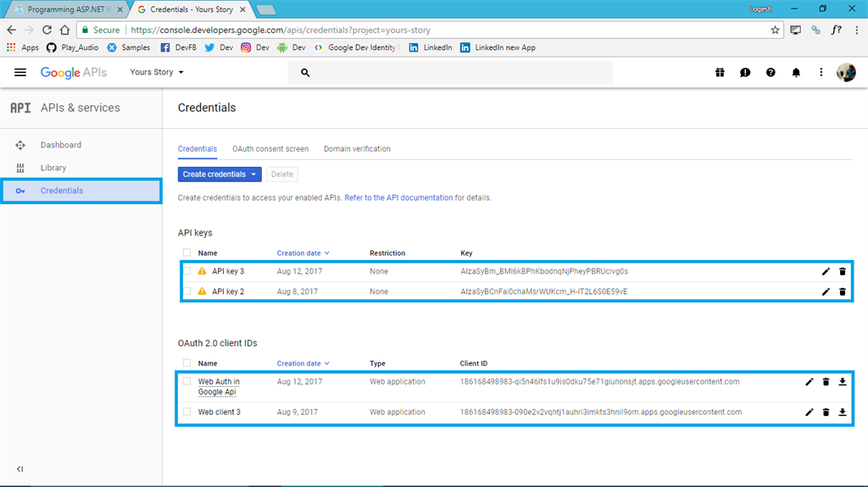The width and height of the screenshot is (868, 487).
Task: Open Chrome menu three dots
Action: tap(856, 30)
